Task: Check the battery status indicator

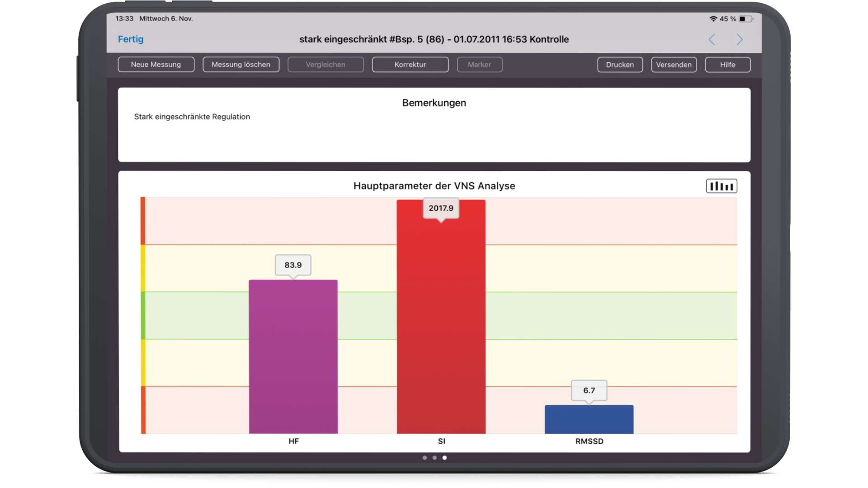Action: [746, 19]
